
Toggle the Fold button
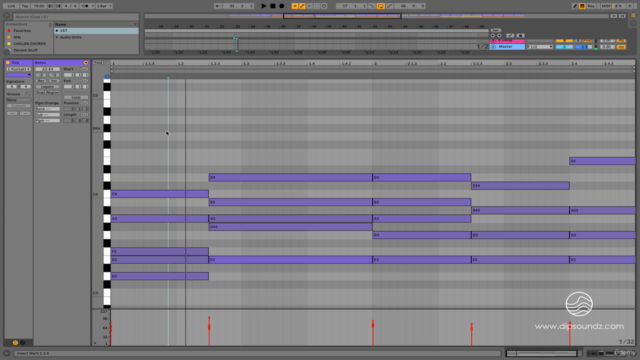click(x=98, y=62)
